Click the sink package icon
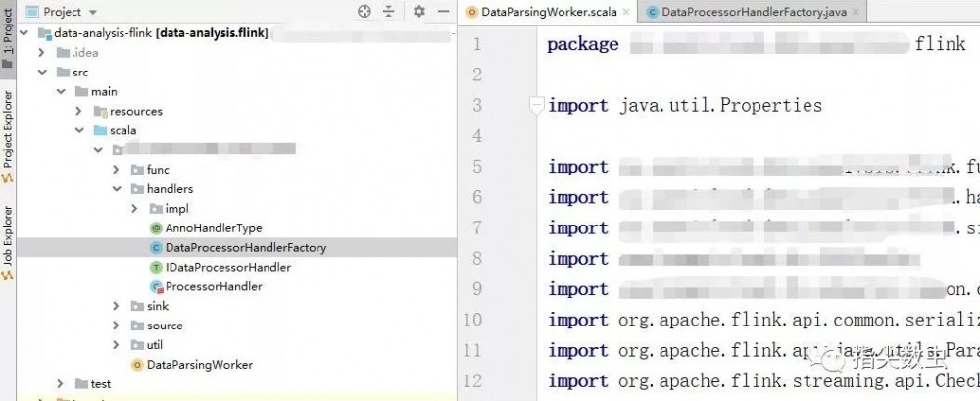Image resolution: width=980 pixels, height=401 pixels. [137, 305]
